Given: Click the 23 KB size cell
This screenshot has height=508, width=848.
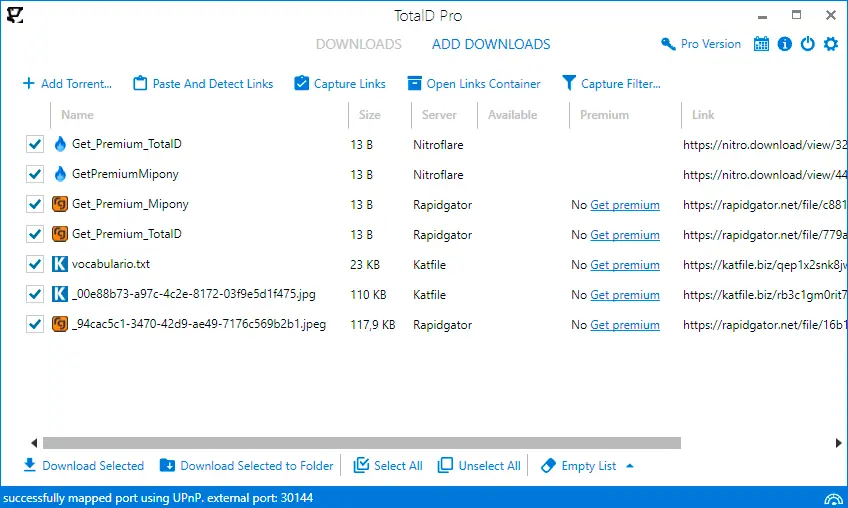Looking at the screenshot, I should pos(365,265).
